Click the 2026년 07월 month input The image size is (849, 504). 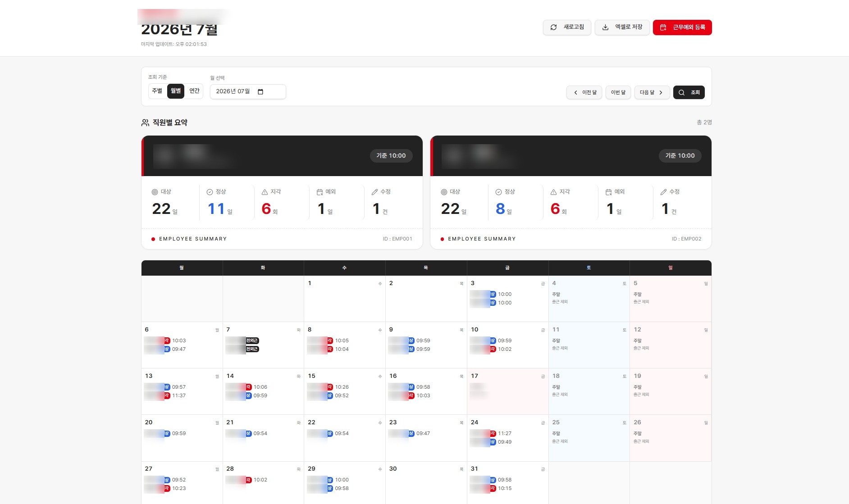click(248, 91)
